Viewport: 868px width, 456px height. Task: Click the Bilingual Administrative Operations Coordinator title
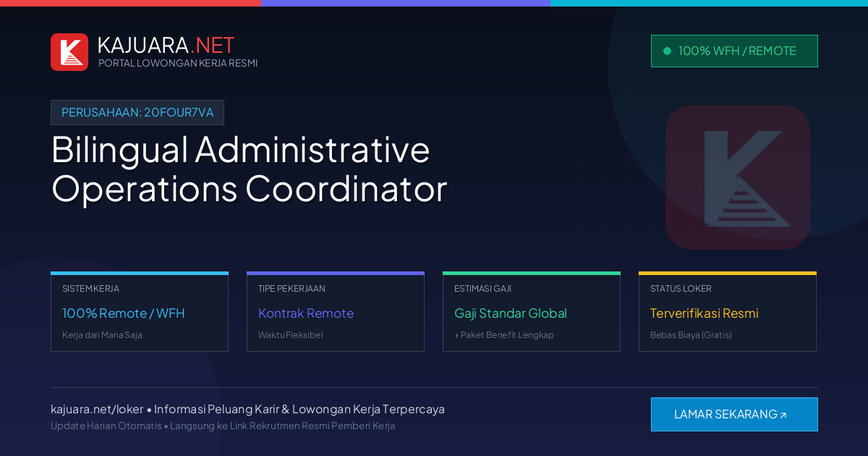click(x=249, y=169)
